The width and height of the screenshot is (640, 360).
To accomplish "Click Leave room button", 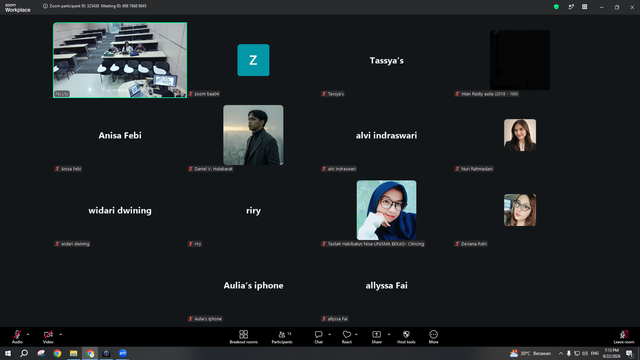I will point(624,337).
